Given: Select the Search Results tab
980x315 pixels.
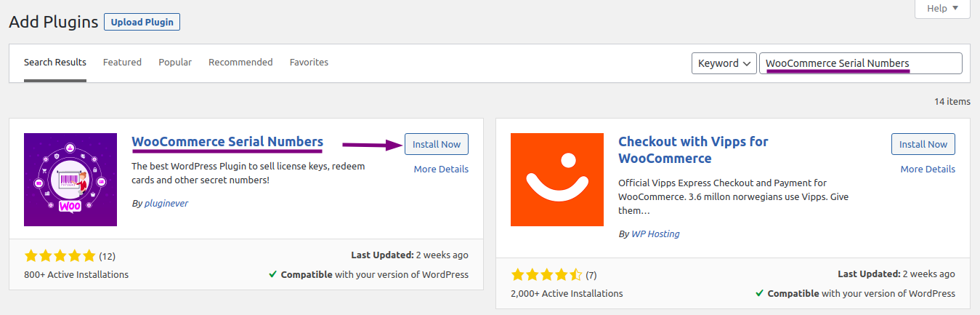Looking at the screenshot, I should point(55,63).
